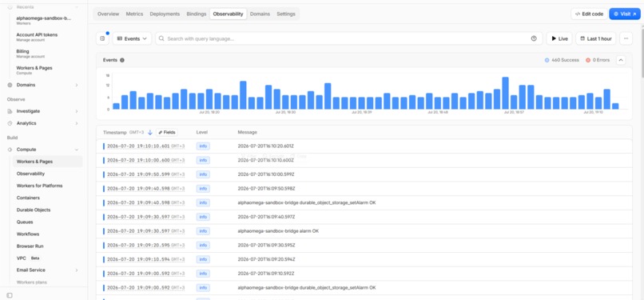The width and height of the screenshot is (644, 300).
Task: Open log row 2026-07-20 19:10:10.601
Action: point(364,146)
